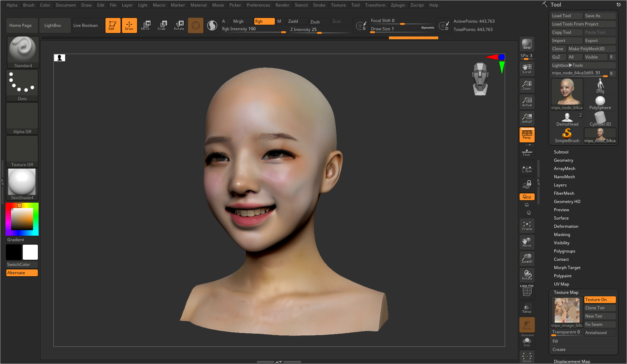Toggle PolyF line fill display
This screenshot has width=627, height=364.
click(527, 291)
